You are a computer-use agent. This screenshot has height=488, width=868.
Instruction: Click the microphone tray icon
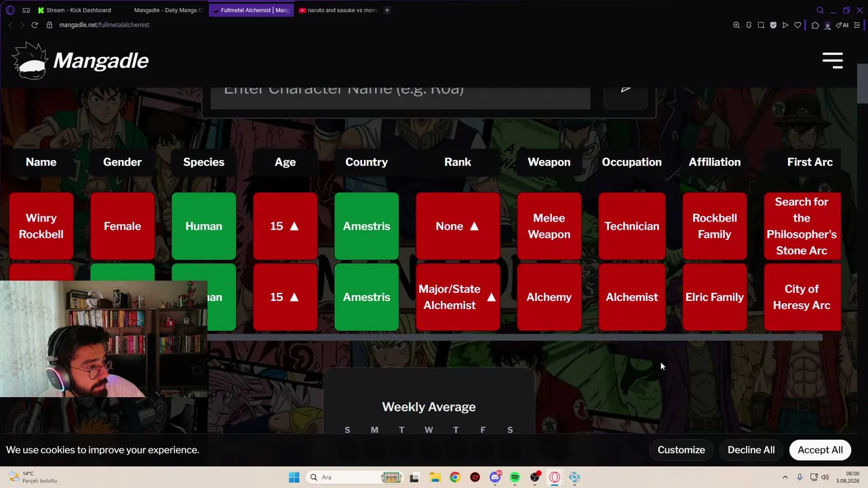click(x=800, y=477)
